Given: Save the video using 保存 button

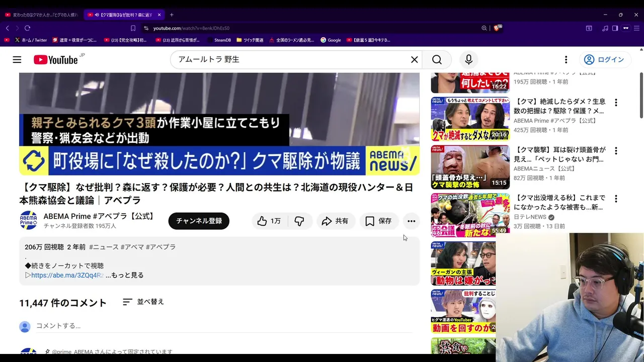Looking at the screenshot, I should click(379, 221).
